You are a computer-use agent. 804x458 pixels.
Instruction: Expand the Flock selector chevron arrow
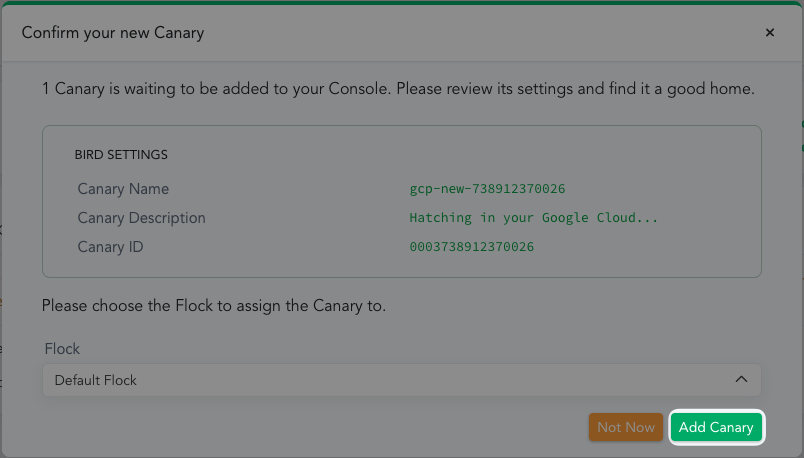point(741,380)
